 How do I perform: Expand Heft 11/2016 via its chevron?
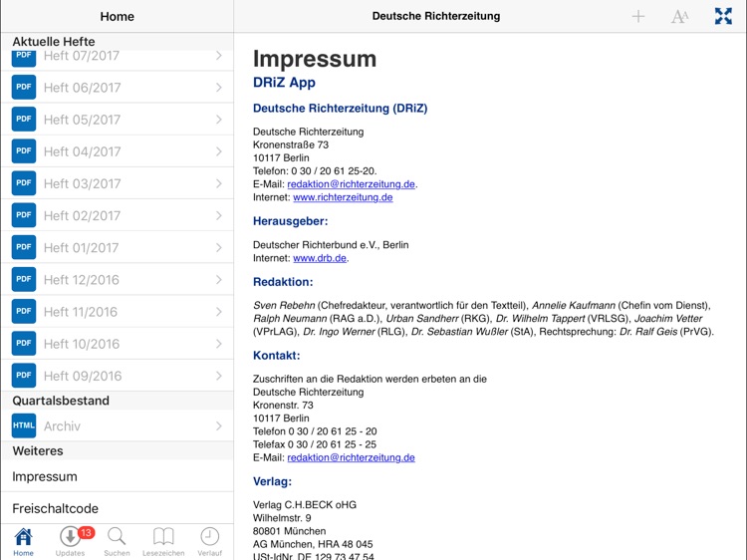pyautogui.click(x=219, y=311)
